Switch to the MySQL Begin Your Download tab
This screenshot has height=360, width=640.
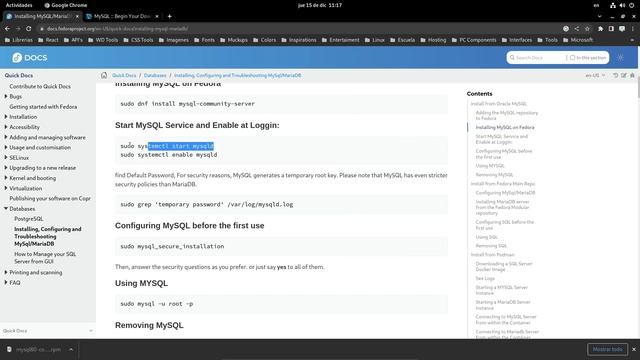pyautogui.click(x=122, y=16)
